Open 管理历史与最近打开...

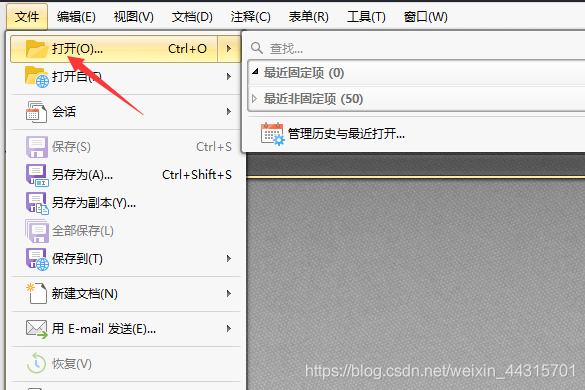pyautogui.click(x=346, y=134)
